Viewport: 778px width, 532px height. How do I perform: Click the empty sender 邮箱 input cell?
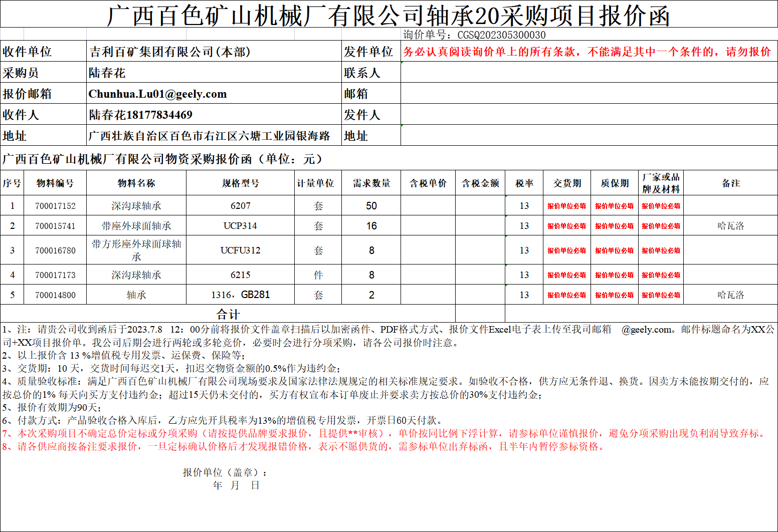[589, 94]
